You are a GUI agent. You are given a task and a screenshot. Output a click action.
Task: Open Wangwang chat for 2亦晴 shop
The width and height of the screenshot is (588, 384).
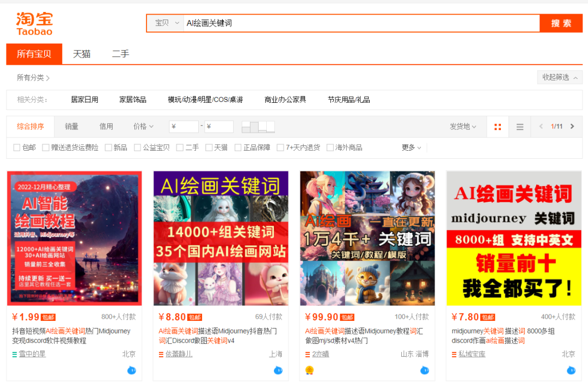(x=425, y=370)
